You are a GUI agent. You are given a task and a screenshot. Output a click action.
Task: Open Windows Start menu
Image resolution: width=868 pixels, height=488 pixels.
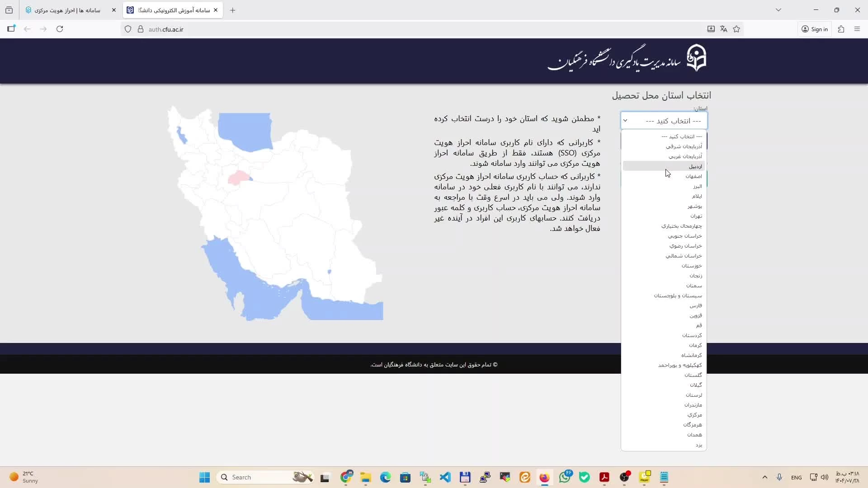[204, 477]
